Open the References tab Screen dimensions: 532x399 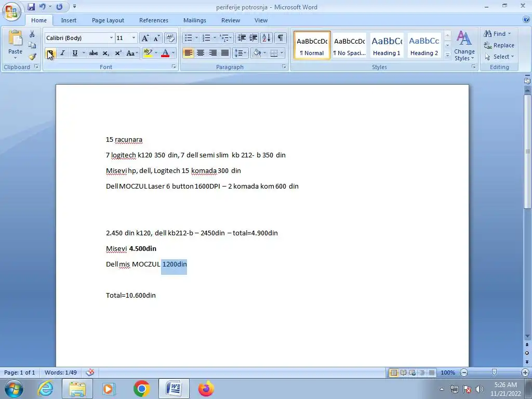154,20
